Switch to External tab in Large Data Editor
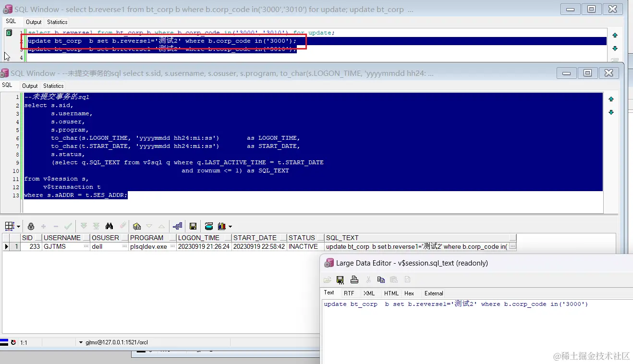The height and width of the screenshot is (364, 633). tap(434, 293)
